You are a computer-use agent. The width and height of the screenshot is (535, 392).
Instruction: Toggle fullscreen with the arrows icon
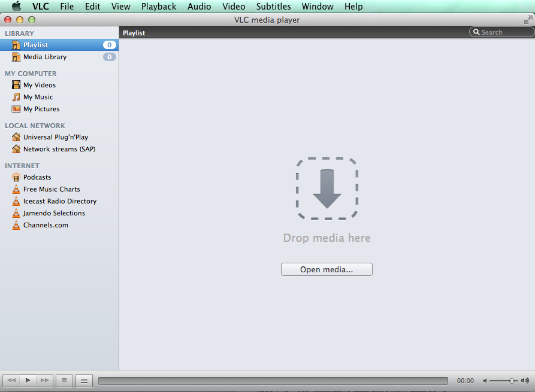pyautogui.click(x=528, y=20)
